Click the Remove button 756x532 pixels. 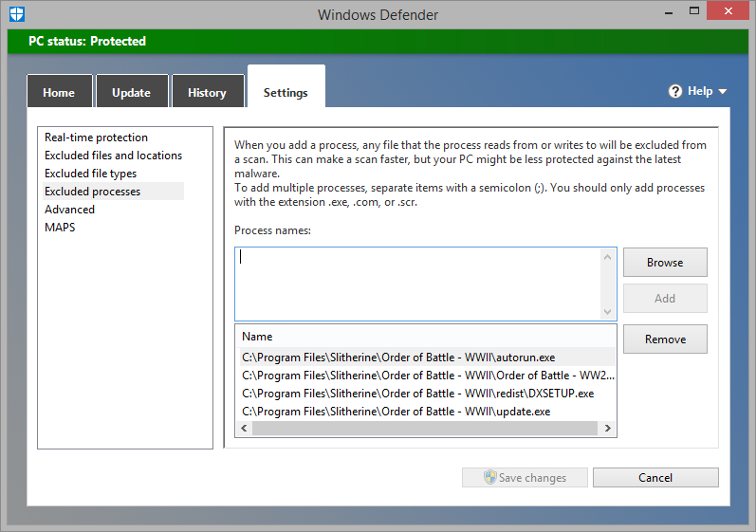pos(665,339)
